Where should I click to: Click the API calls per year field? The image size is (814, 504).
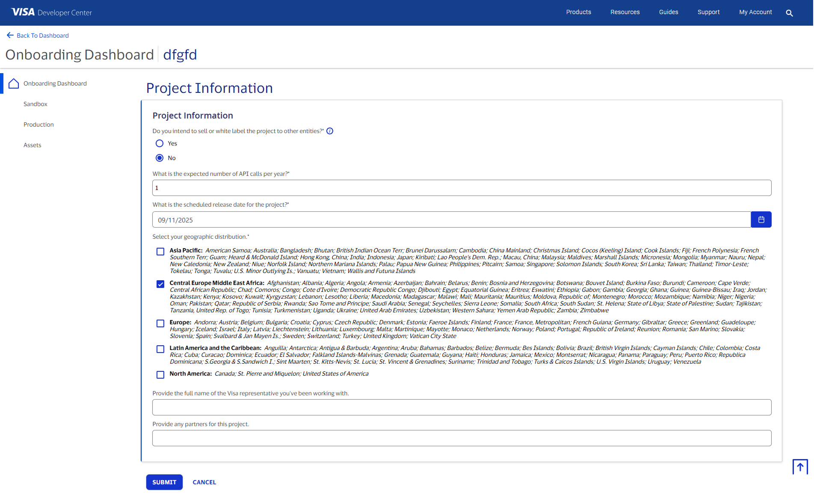(462, 188)
